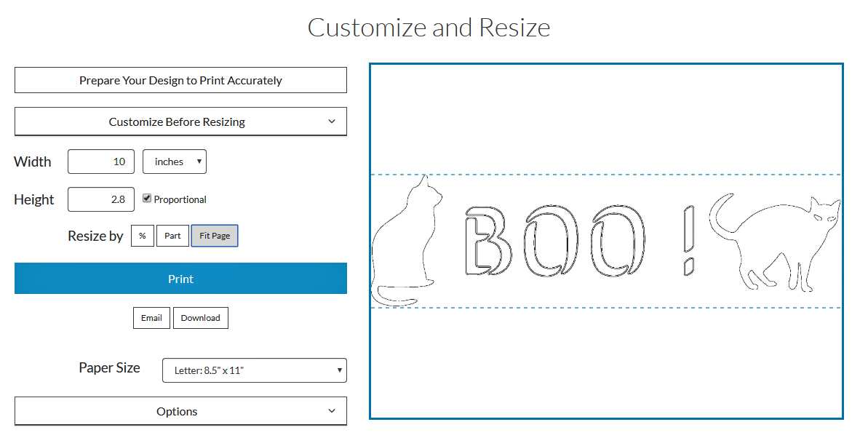Viewport: 868px width, 438px height.
Task: Open the inches unit dropdown
Action: 175,162
